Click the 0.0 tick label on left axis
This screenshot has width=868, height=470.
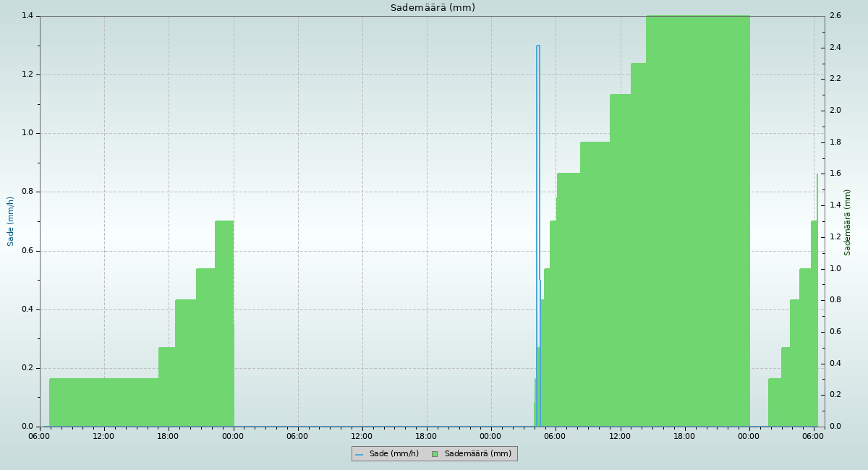[28, 427]
